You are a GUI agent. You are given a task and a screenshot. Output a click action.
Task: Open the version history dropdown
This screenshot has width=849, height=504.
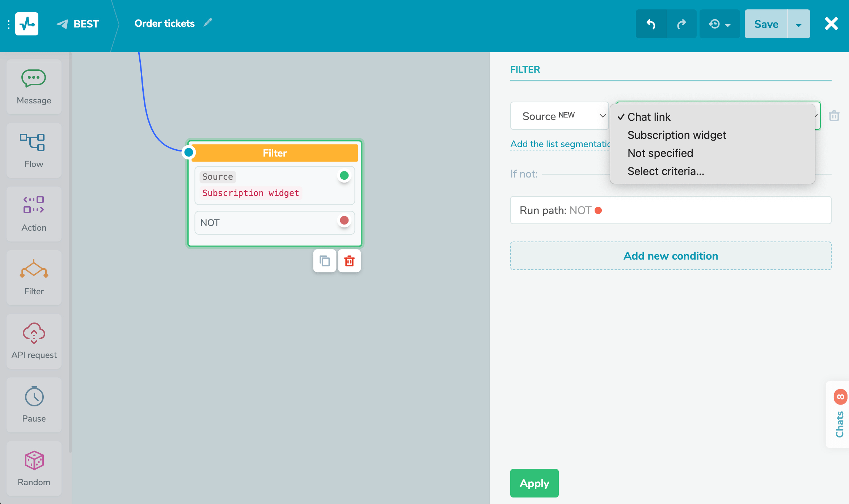pos(719,24)
